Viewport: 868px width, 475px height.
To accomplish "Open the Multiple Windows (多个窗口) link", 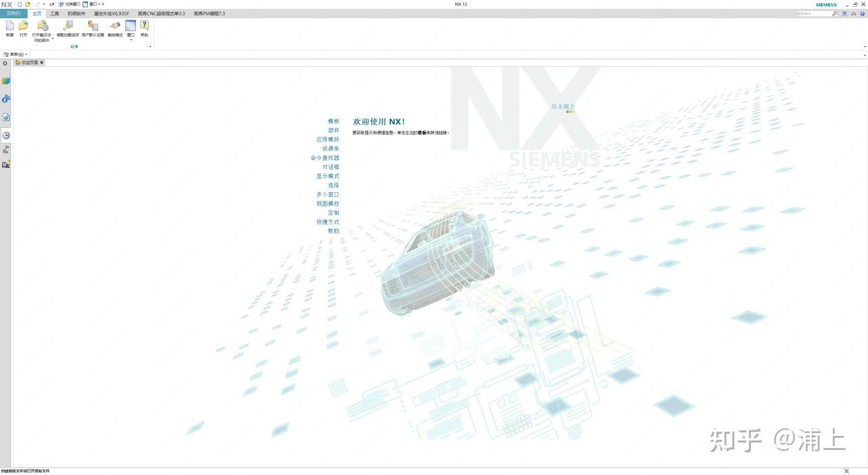I will pyautogui.click(x=328, y=194).
